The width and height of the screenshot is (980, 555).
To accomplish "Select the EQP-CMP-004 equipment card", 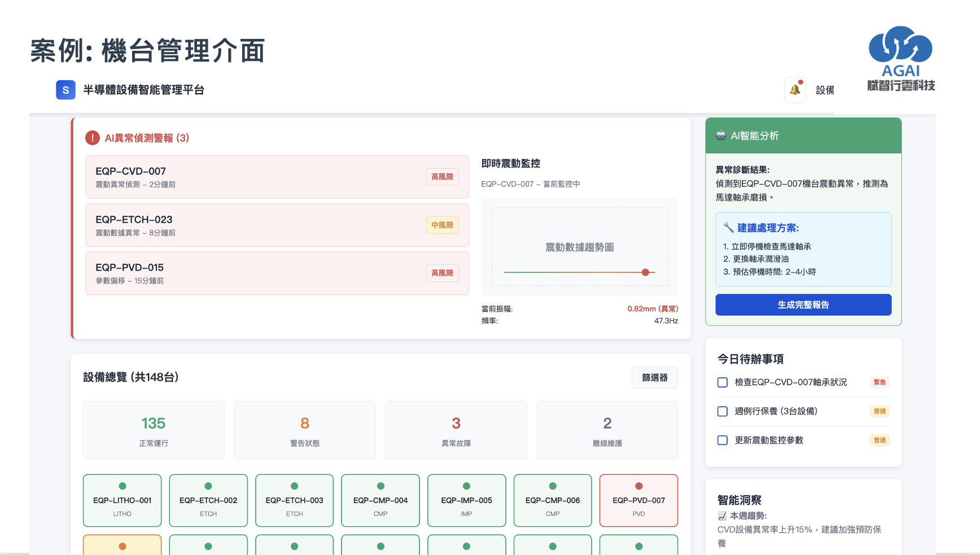I will pyautogui.click(x=380, y=500).
